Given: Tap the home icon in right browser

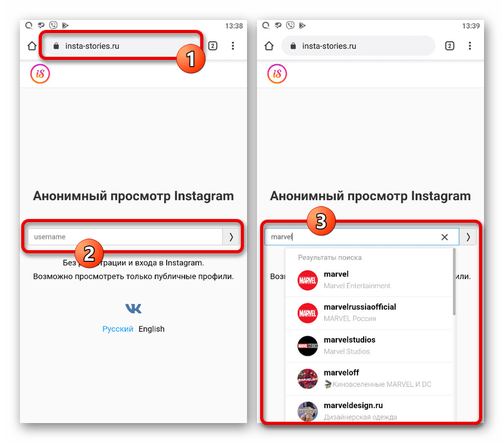Looking at the screenshot, I should coord(269,46).
